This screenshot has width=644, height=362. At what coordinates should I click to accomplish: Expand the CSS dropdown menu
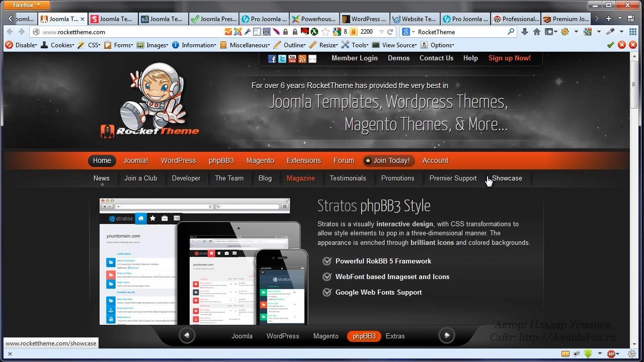point(89,45)
